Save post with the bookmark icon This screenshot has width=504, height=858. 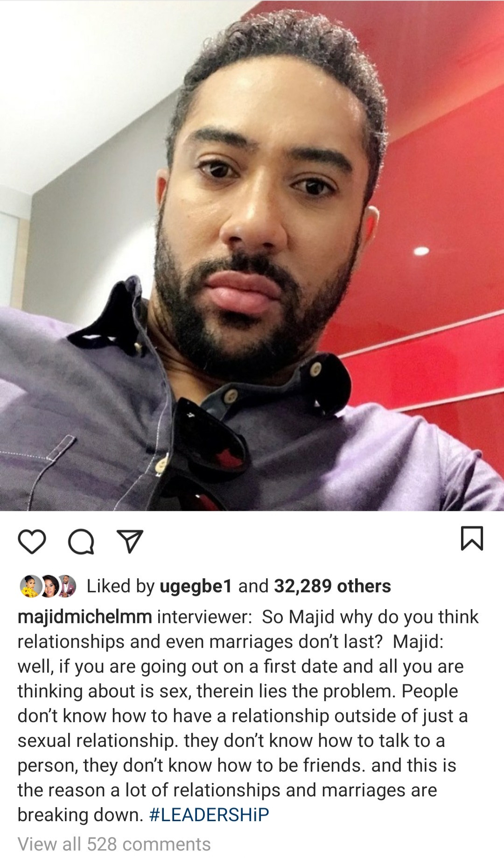(472, 539)
